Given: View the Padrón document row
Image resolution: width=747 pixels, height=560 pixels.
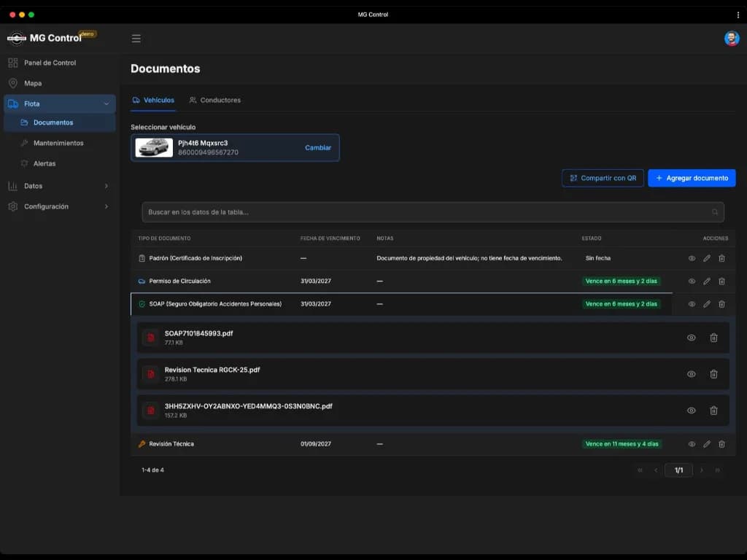Looking at the screenshot, I should click(692, 258).
